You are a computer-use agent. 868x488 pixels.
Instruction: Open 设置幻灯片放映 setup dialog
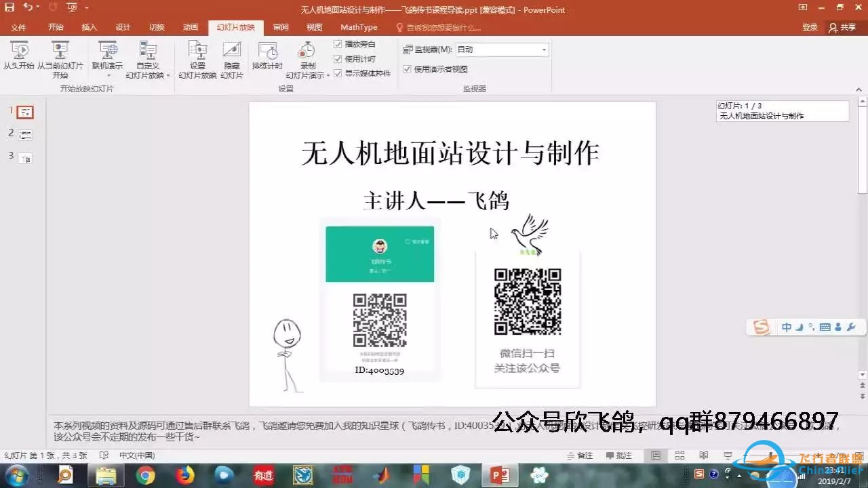pos(197,60)
